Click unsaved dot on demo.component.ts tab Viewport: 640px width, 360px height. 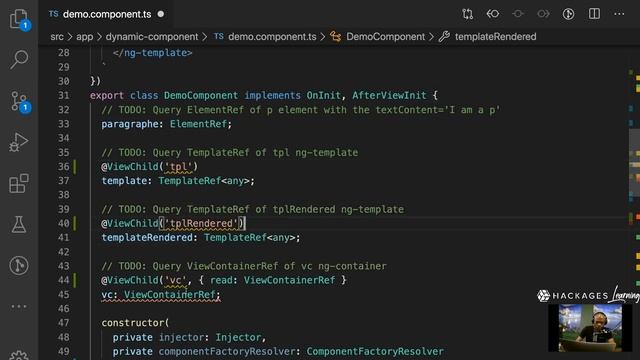(x=161, y=14)
